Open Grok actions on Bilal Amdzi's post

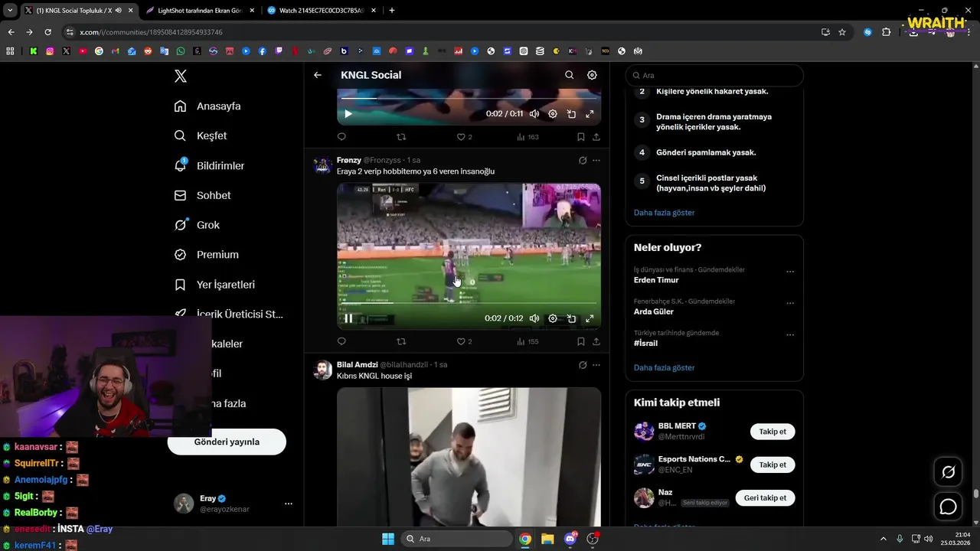(x=583, y=365)
